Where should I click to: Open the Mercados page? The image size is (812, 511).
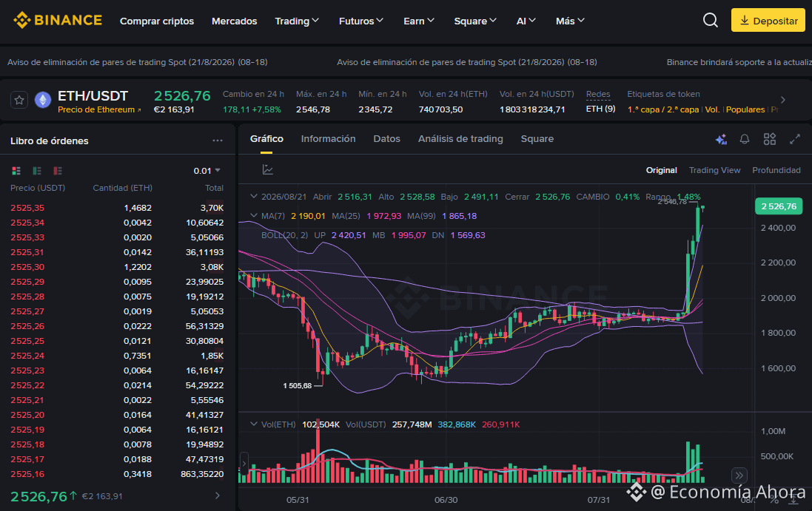click(x=234, y=21)
